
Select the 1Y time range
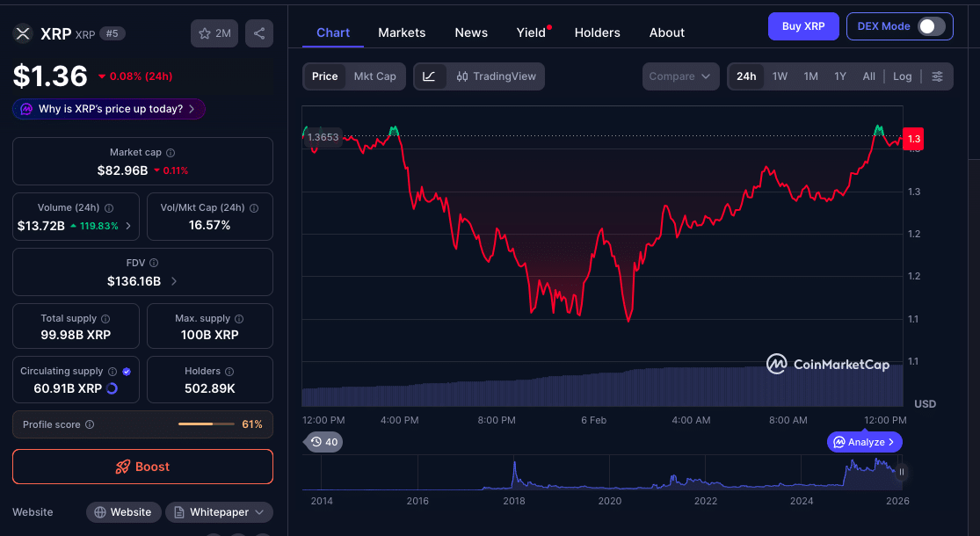coord(840,76)
